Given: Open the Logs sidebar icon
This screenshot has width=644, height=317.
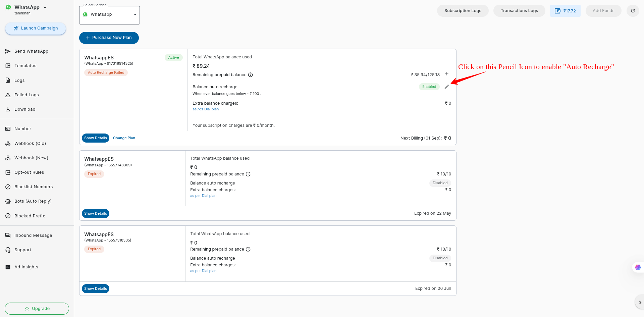Looking at the screenshot, I should click(x=8, y=81).
